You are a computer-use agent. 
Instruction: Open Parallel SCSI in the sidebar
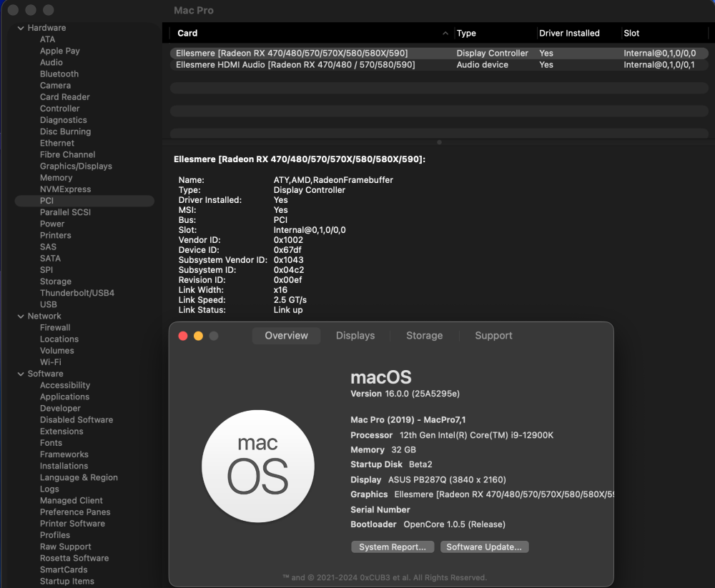pos(65,212)
